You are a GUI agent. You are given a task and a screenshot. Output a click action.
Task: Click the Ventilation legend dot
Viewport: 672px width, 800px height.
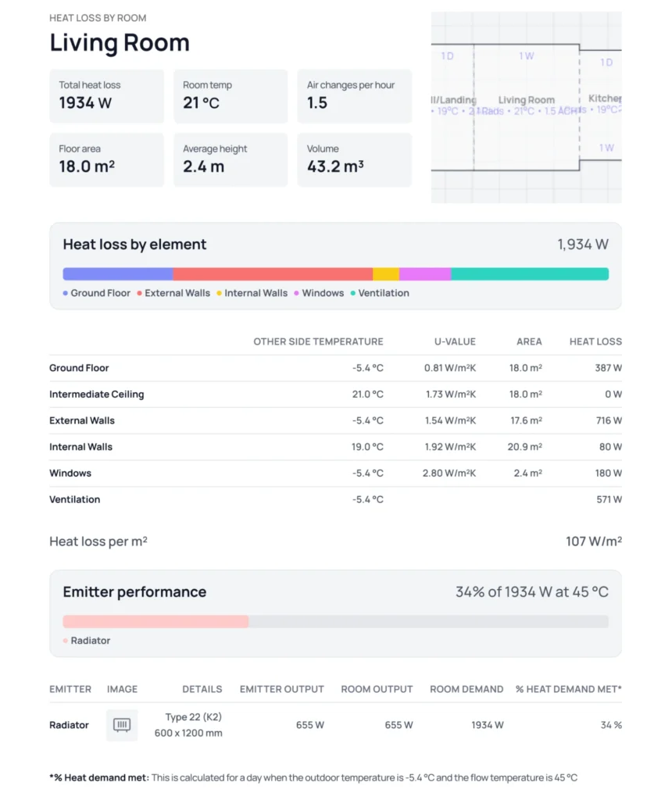[x=353, y=294]
